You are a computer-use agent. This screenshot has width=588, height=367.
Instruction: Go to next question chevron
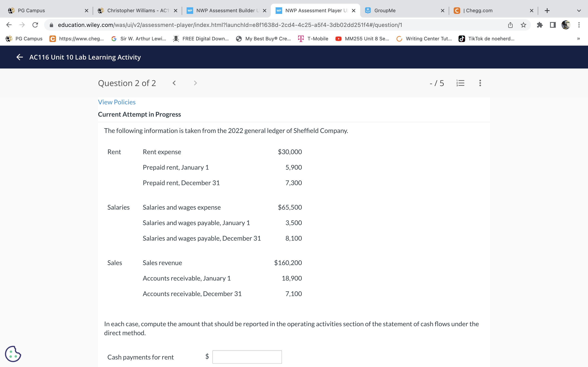click(x=195, y=83)
